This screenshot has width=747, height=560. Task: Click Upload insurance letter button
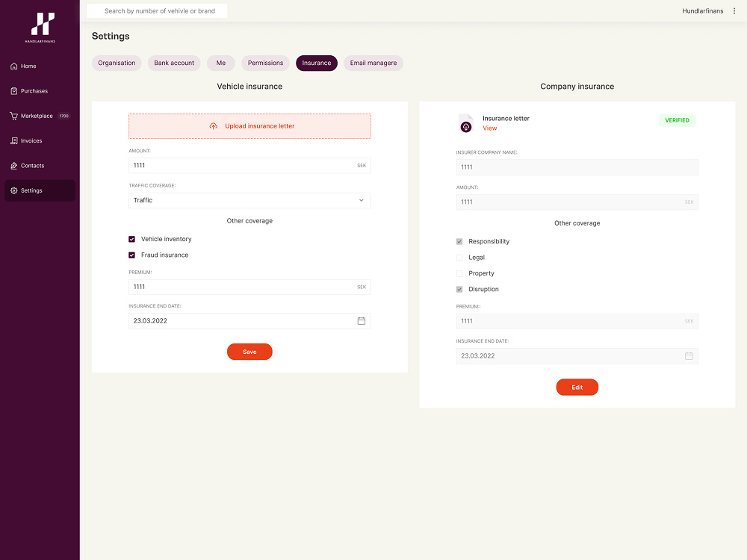pyautogui.click(x=249, y=126)
